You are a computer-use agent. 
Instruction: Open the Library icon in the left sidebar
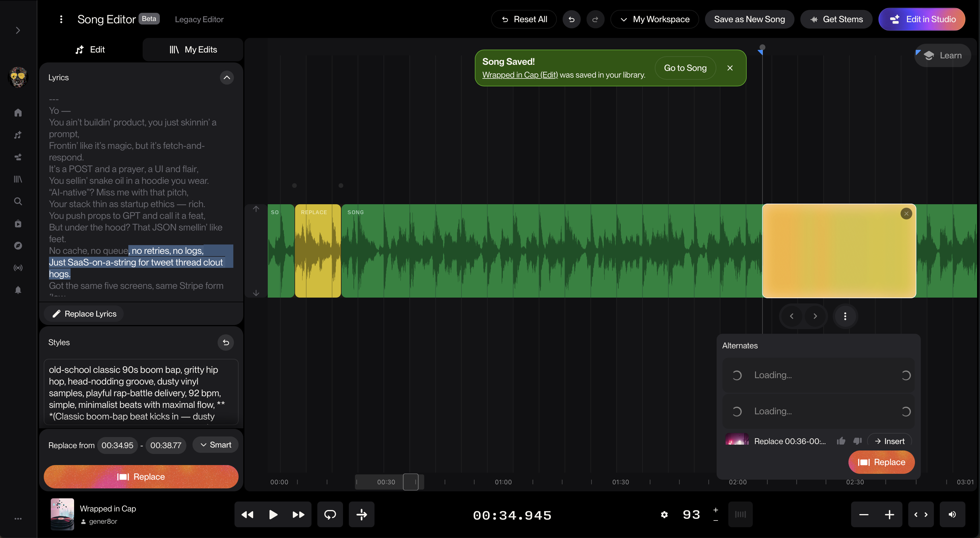(18, 179)
